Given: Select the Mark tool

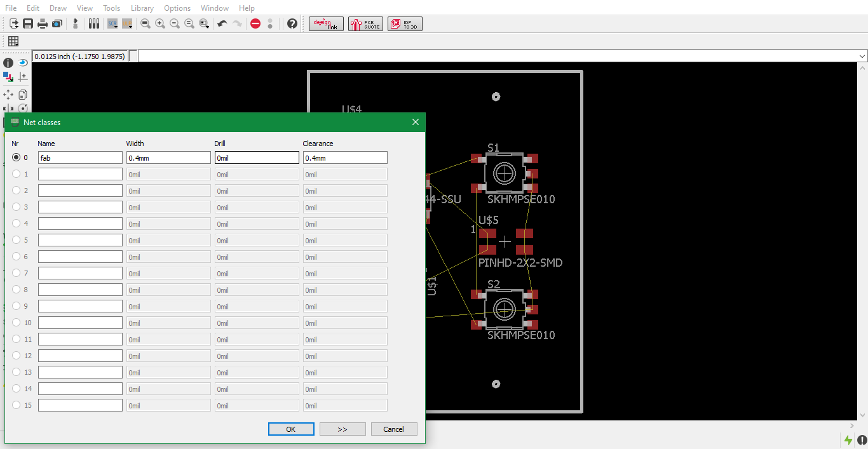Looking at the screenshot, I should coord(23,77).
